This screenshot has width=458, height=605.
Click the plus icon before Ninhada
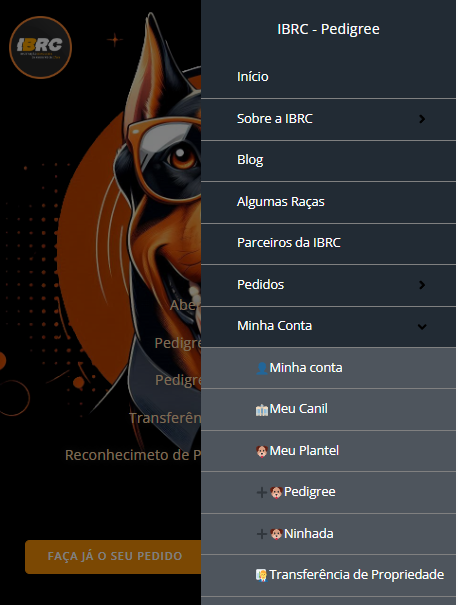262,534
